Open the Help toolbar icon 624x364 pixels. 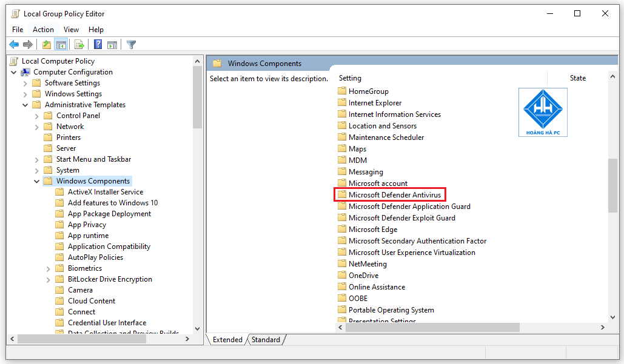pos(98,44)
